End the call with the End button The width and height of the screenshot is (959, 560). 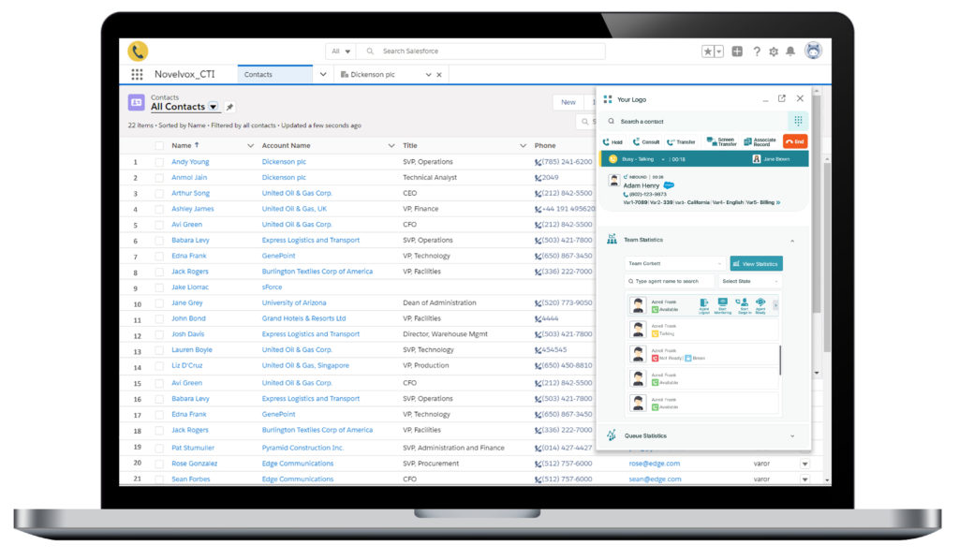[x=795, y=141]
